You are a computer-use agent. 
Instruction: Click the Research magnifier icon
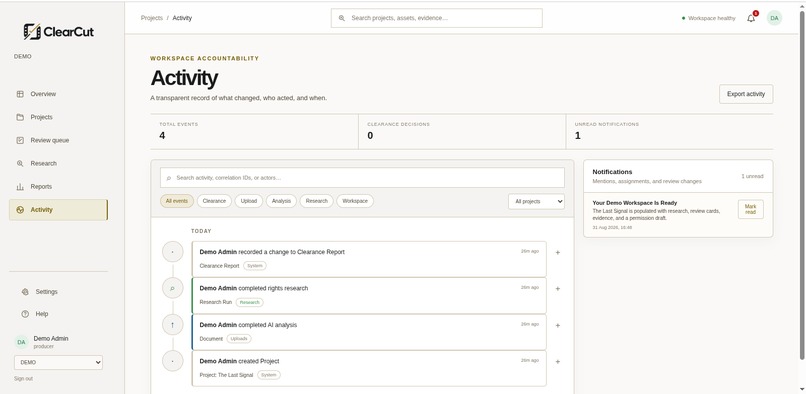(x=20, y=164)
